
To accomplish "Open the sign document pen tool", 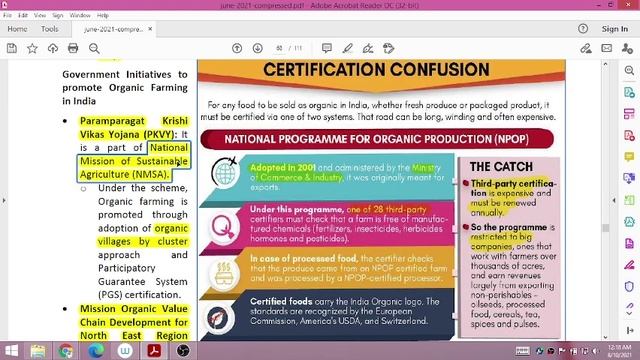I will tap(368, 48).
